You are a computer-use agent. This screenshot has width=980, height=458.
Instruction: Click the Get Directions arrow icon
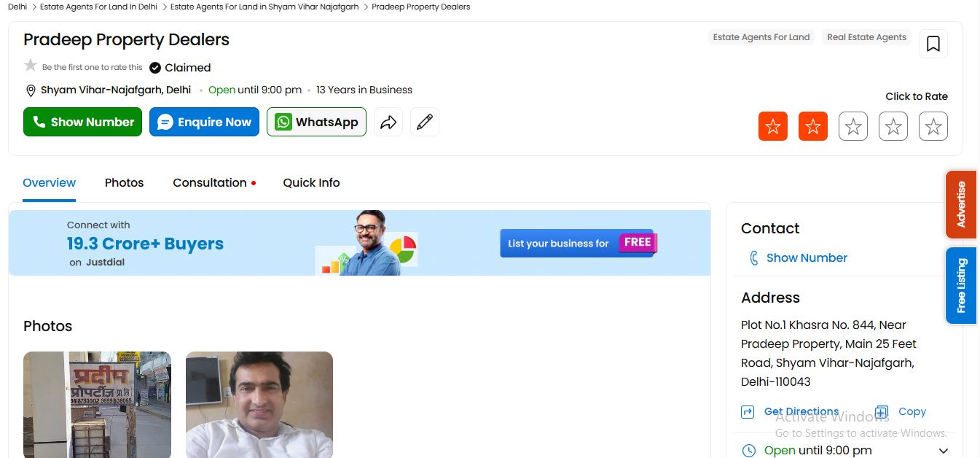748,412
